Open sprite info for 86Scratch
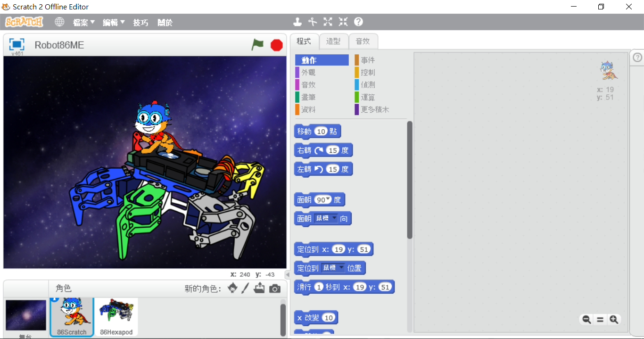The width and height of the screenshot is (644, 339). [x=54, y=298]
